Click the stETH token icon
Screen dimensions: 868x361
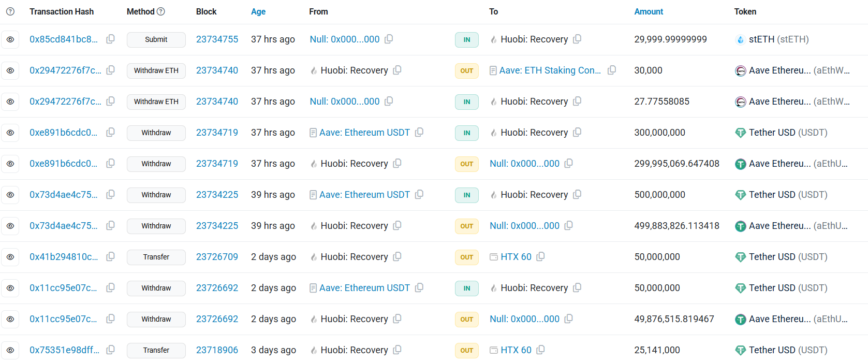pyautogui.click(x=740, y=40)
